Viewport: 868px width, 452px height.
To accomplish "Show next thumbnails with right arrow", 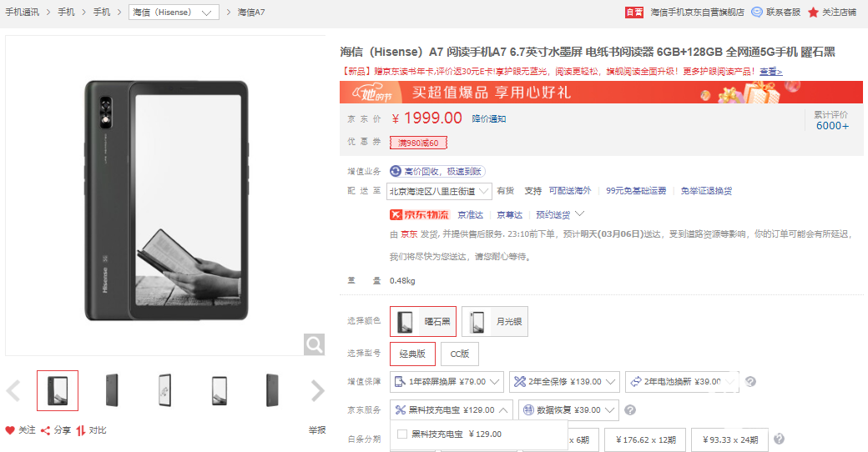I will [317, 390].
